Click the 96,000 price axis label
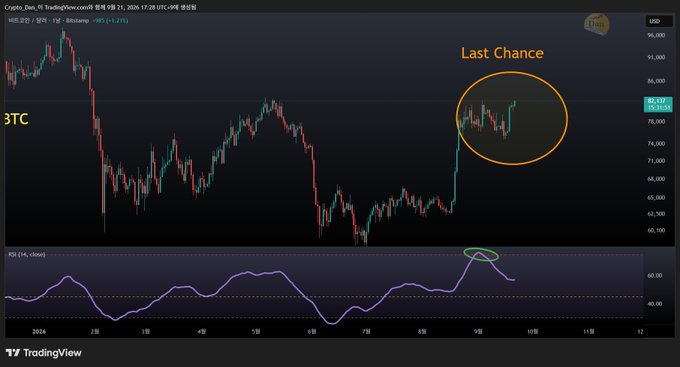The height and width of the screenshot is (367, 680). click(656, 35)
